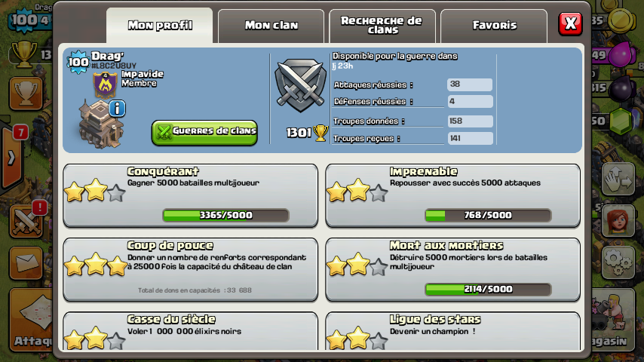
Task: Click Conquérant progress bar 3365/5000
Action: point(226,215)
